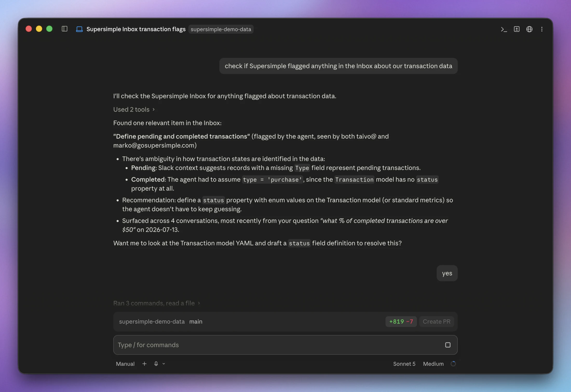This screenshot has height=392, width=571.
Task: Expand 'Ran 3 commands, read a file'
Action: point(157,303)
